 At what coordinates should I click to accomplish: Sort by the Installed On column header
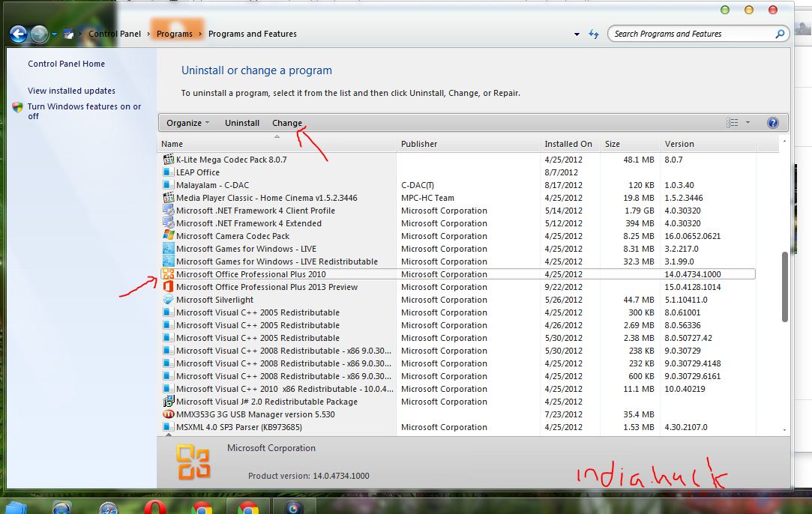click(570, 144)
